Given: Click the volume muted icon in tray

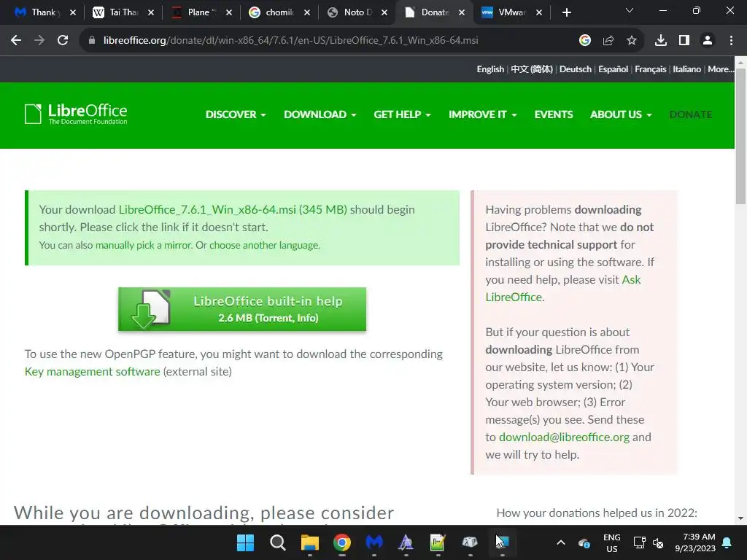Looking at the screenshot, I should 658,542.
